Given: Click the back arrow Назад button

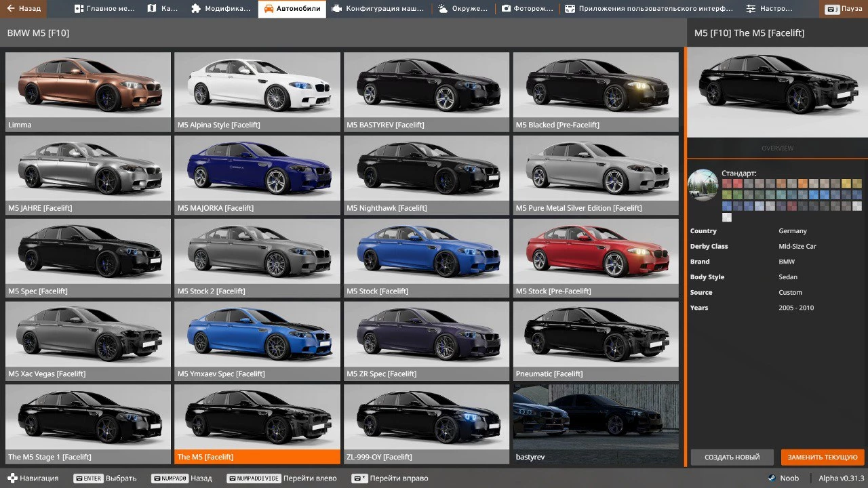Looking at the screenshot, I should click(x=24, y=9).
